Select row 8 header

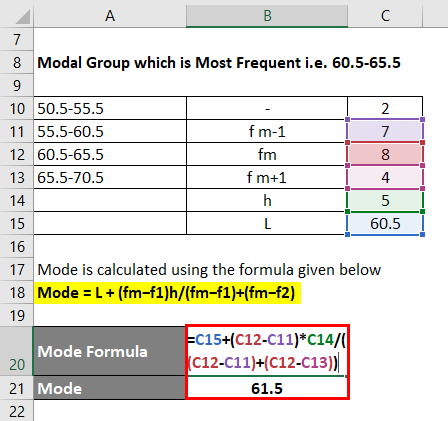click(17, 62)
